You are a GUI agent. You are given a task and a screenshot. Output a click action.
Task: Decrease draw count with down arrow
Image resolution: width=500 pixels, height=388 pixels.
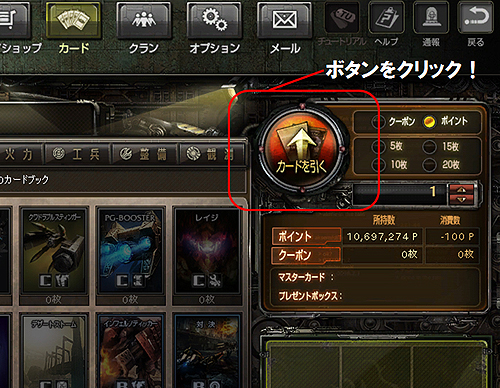pyautogui.click(x=461, y=200)
